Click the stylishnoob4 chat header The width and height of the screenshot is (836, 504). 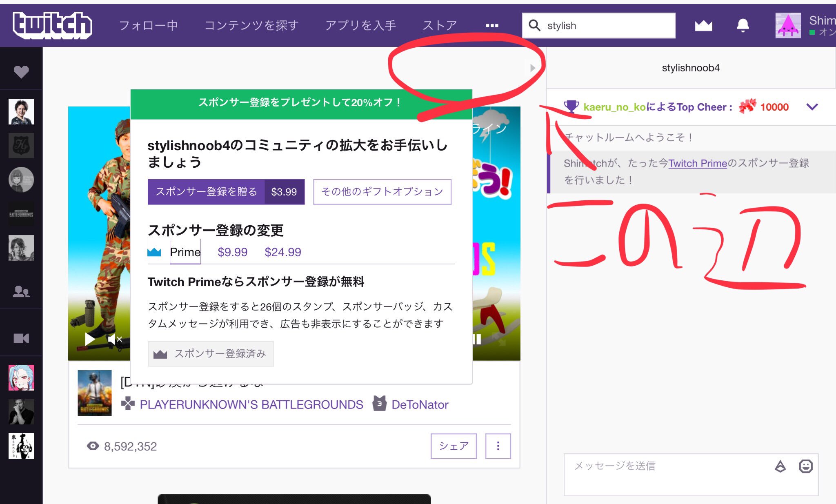[691, 68]
